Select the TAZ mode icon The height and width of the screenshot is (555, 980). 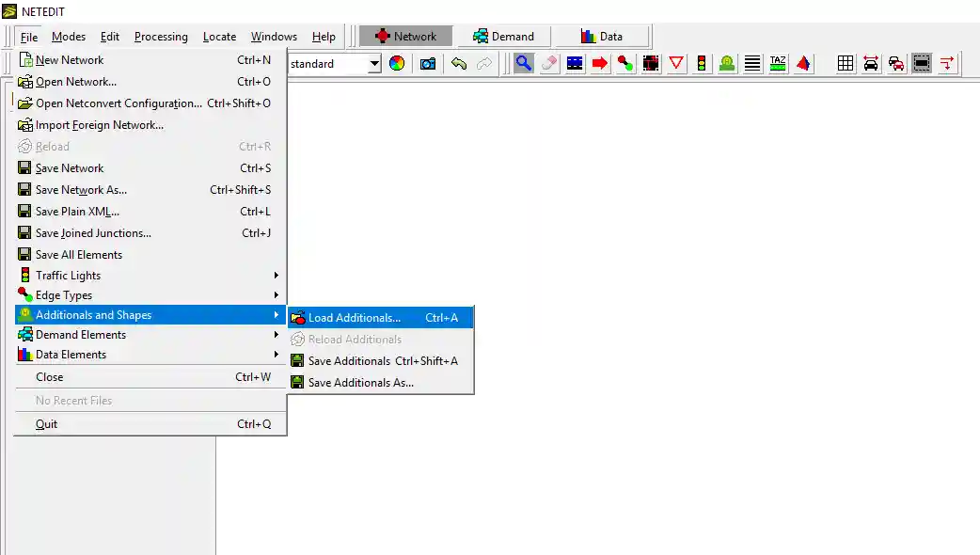(x=778, y=63)
